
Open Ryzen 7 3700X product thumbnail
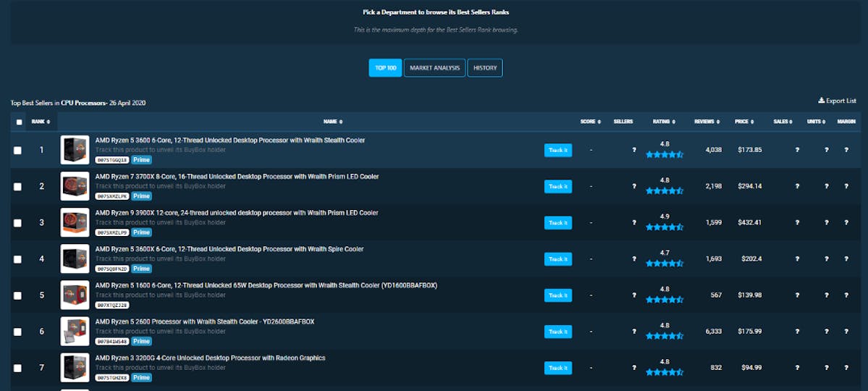[x=75, y=187]
